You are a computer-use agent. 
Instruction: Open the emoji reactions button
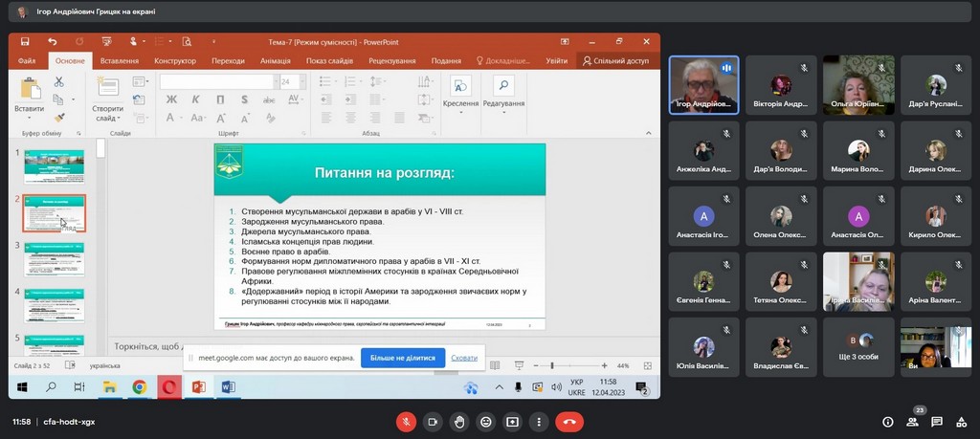pyautogui.click(x=486, y=422)
